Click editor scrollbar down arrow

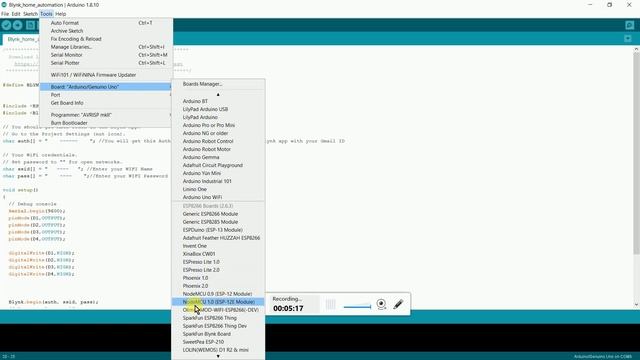pos(636,305)
